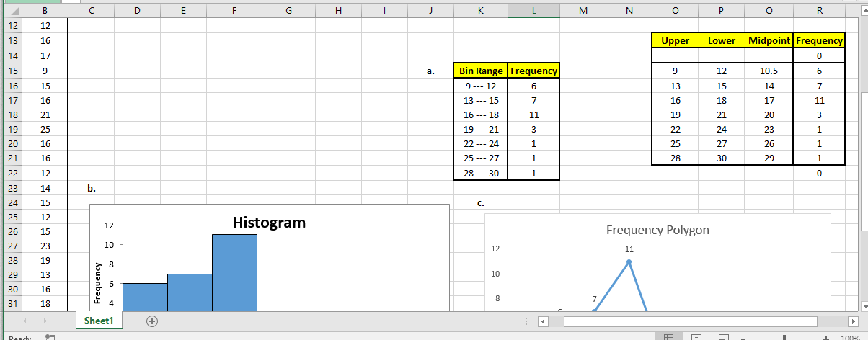Viewport: 868px width, 340px height.
Task: Click the Bin Range header cell
Action: (480, 71)
